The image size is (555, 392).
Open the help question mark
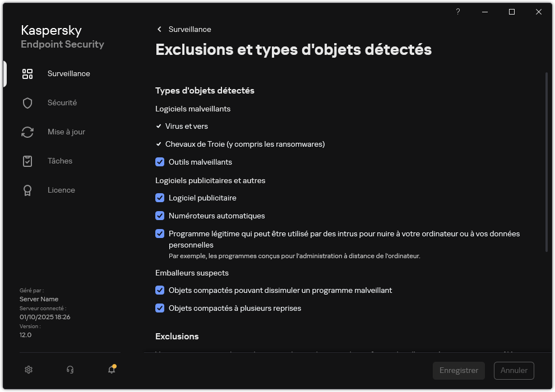(457, 12)
